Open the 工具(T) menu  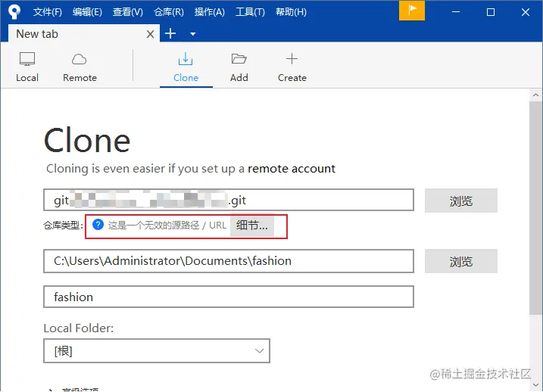tap(250, 12)
